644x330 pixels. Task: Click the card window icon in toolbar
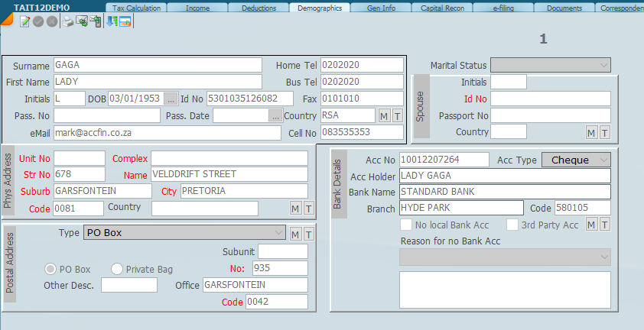pyautogui.click(x=124, y=21)
